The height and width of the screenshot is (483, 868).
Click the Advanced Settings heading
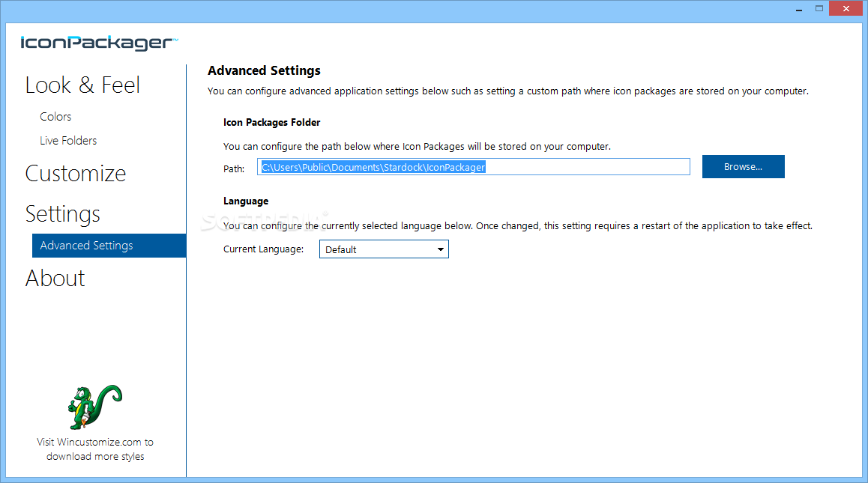264,71
